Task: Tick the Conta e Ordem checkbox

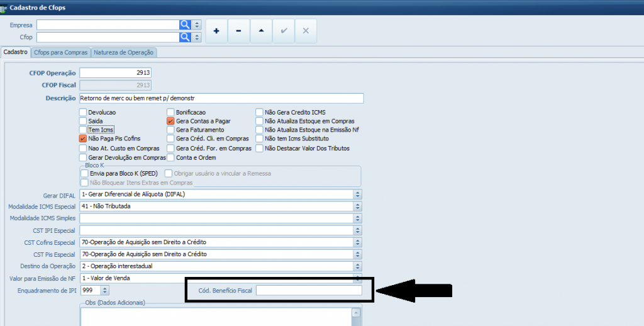Action: [x=170, y=157]
